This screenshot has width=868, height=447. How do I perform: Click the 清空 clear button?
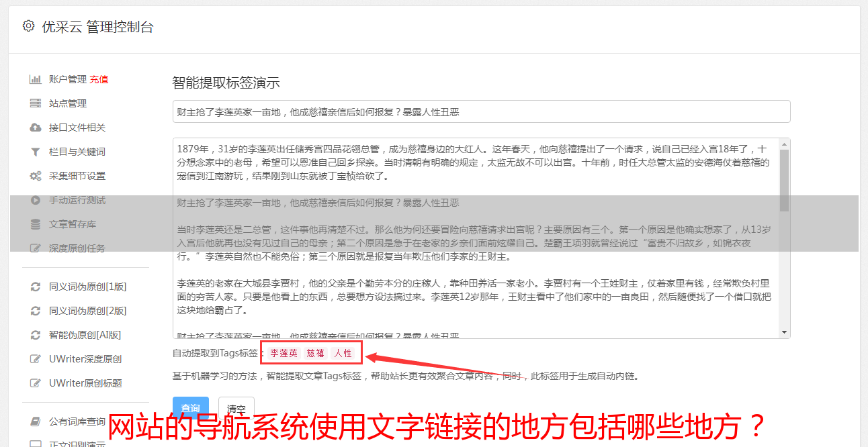pos(236,409)
